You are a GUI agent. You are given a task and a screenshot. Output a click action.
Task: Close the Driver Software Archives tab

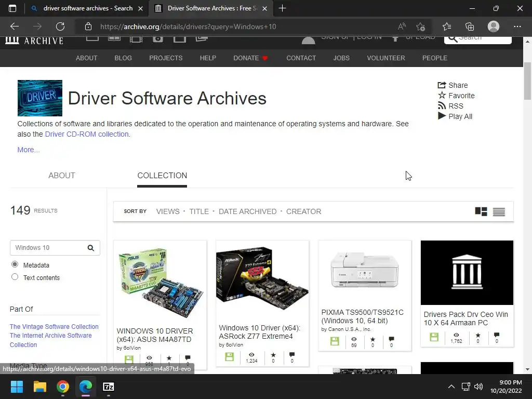click(265, 8)
